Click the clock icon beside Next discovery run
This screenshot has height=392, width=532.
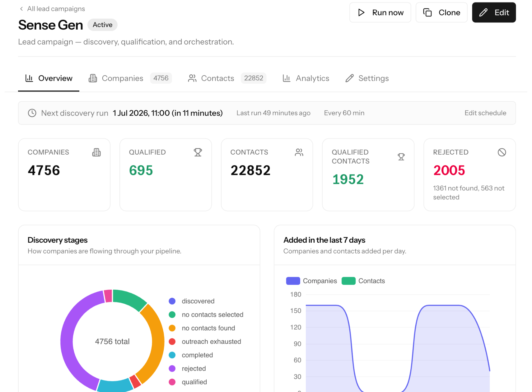(x=32, y=113)
